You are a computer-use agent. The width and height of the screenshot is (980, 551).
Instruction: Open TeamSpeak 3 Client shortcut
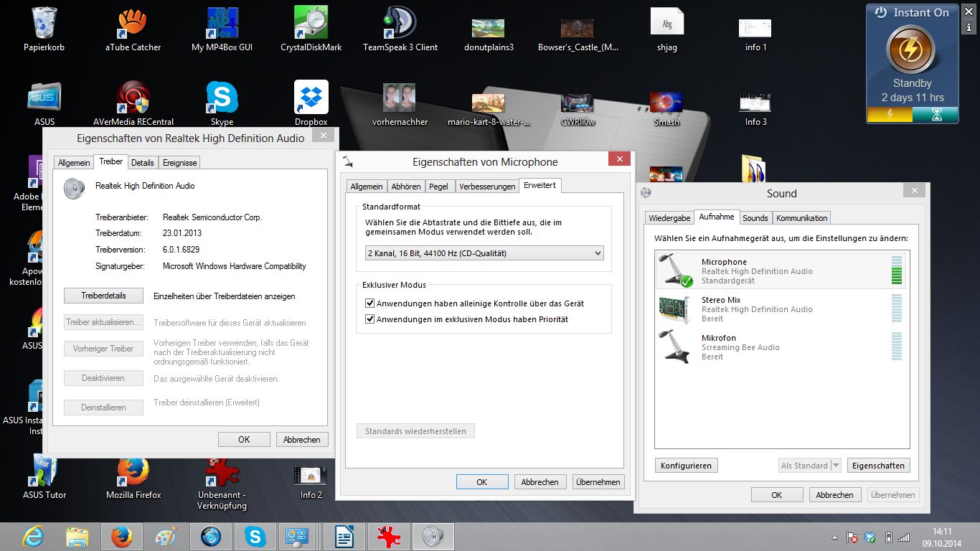(x=400, y=30)
